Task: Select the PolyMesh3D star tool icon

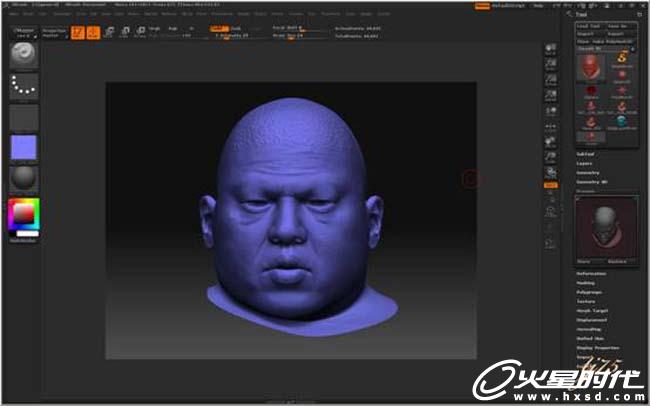Action: coord(621,91)
